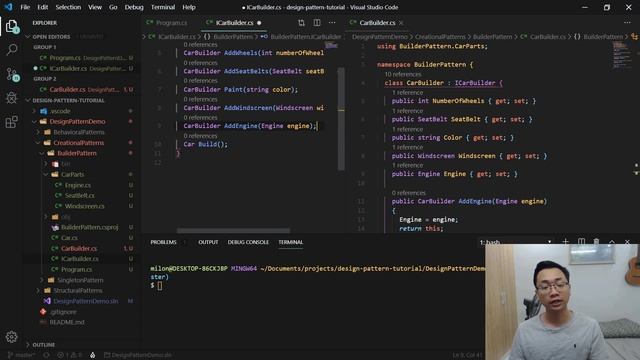The height and width of the screenshot is (360, 640).
Task: Open the File menu
Action: (25, 7)
